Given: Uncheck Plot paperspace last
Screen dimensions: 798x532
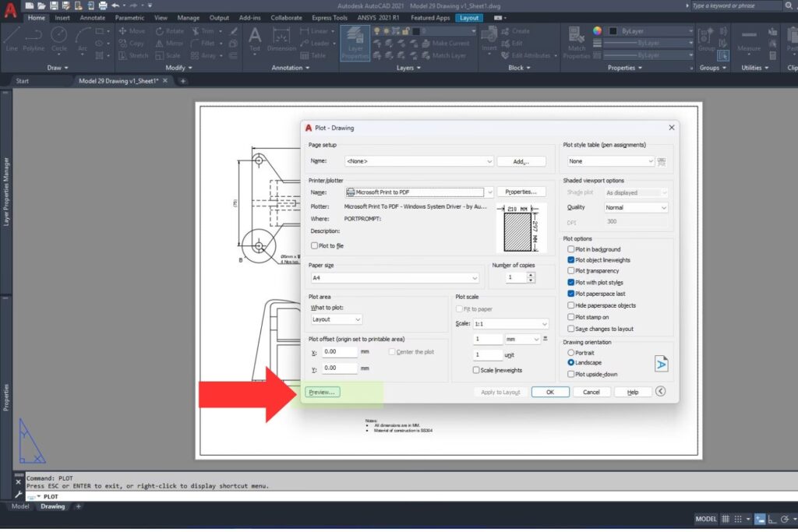Looking at the screenshot, I should tap(570, 294).
